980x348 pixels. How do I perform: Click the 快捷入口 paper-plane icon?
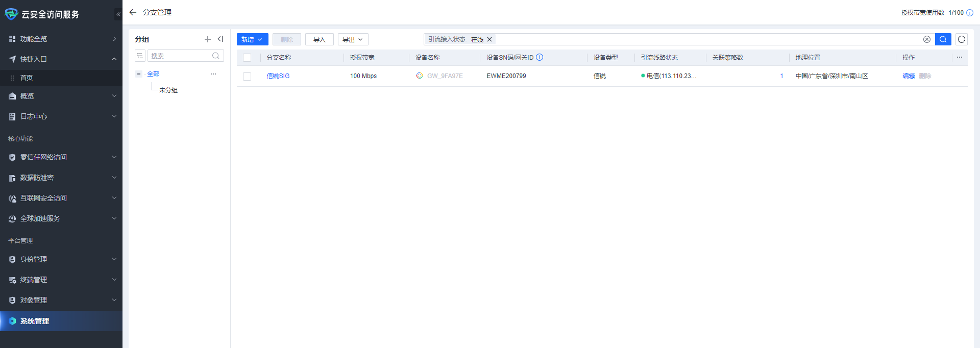click(x=12, y=59)
